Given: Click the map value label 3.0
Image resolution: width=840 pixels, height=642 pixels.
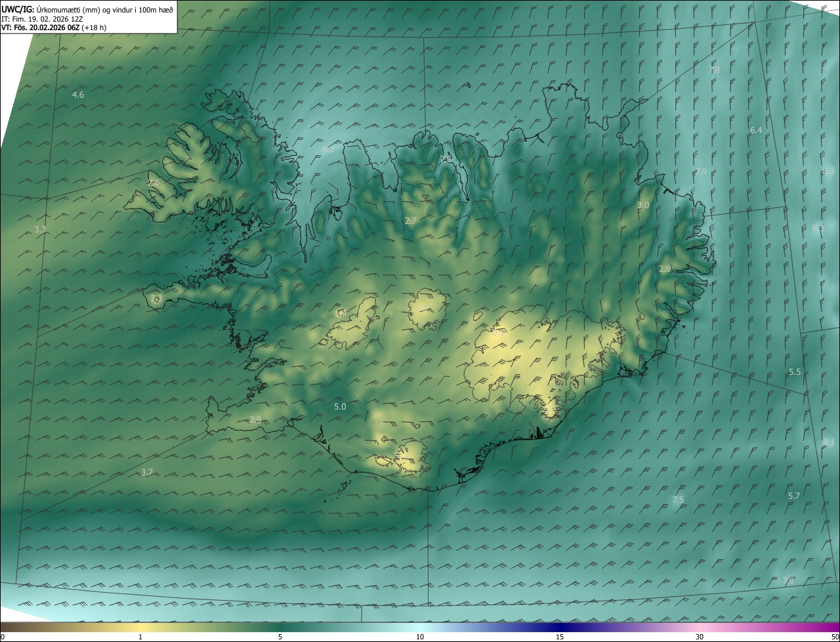Looking at the screenshot, I should click(643, 205).
